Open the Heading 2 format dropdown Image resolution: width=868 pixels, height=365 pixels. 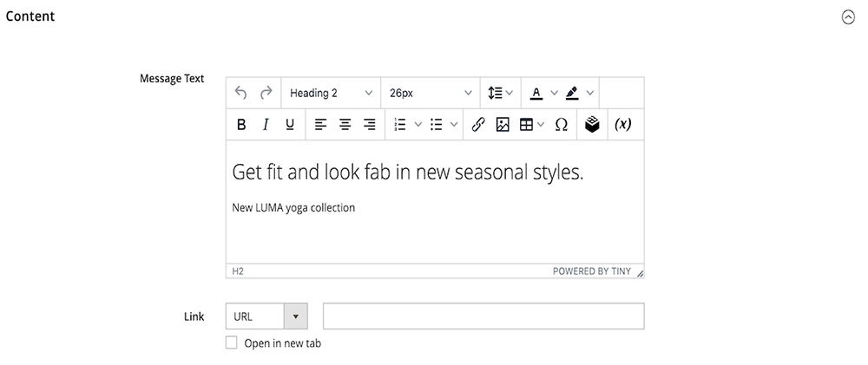click(x=331, y=93)
